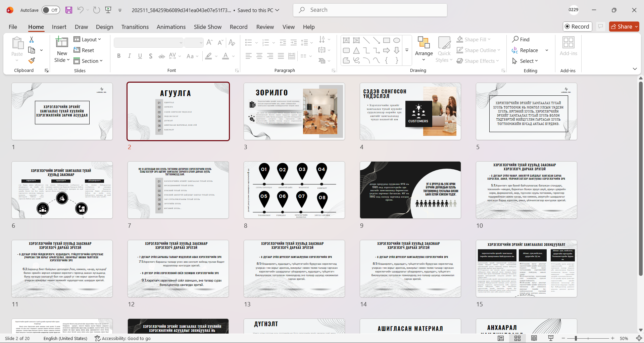The image size is (644, 343).
Task: Toggle Bold formatting
Action: [119, 56]
